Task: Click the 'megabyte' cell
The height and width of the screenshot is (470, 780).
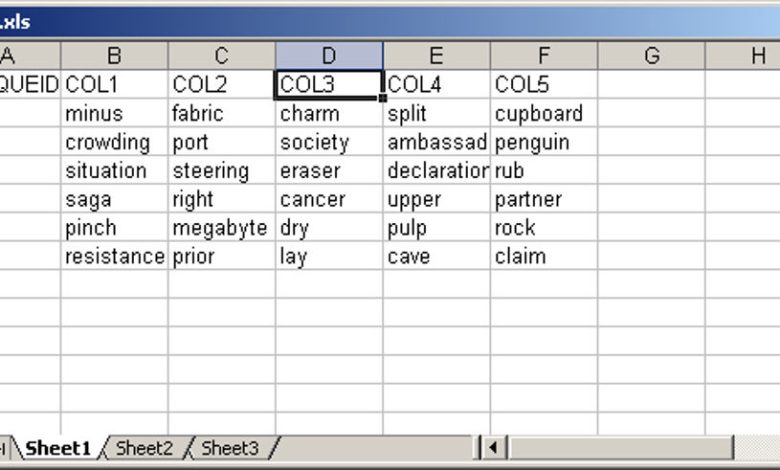Action: click(221, 227)
